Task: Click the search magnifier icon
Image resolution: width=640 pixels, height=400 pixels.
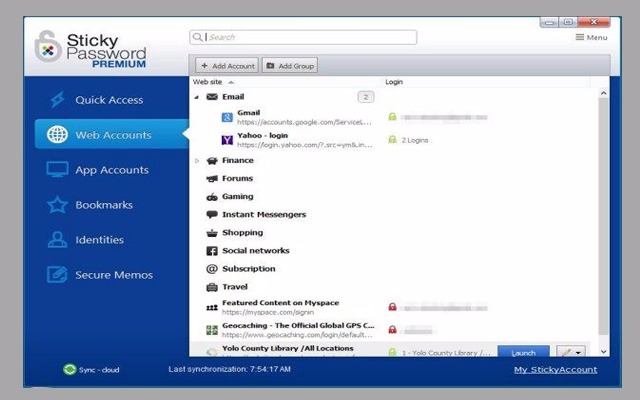Action: coord(198,37)
